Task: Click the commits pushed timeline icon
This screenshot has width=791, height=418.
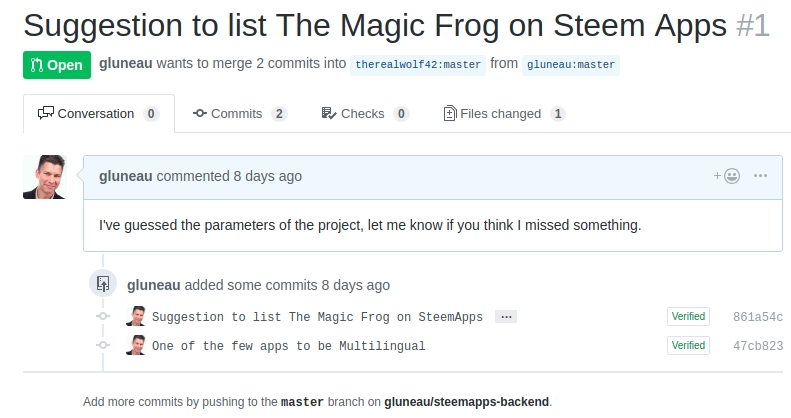Action: tap(102, 284)
